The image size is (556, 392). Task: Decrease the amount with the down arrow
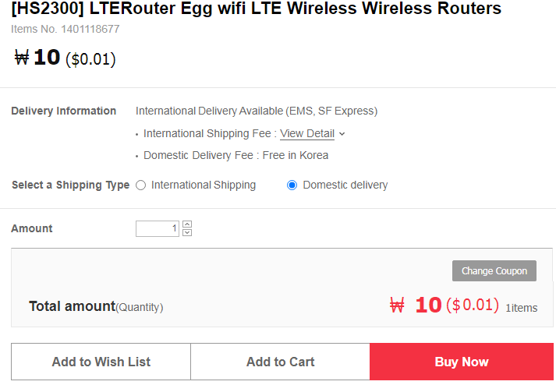(x=187, y=232)
